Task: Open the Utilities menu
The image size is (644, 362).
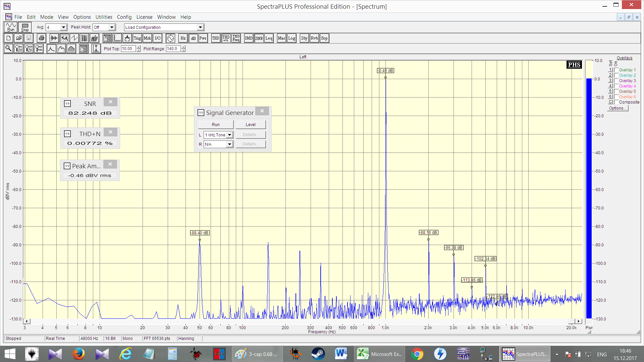Action: click(104, 17)
